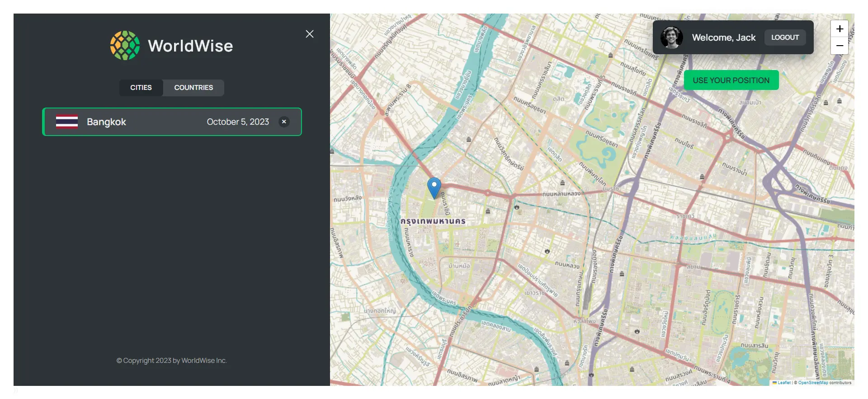The image size is (868, 399).
Task: Log out with the Logout button
Action: 785,38
